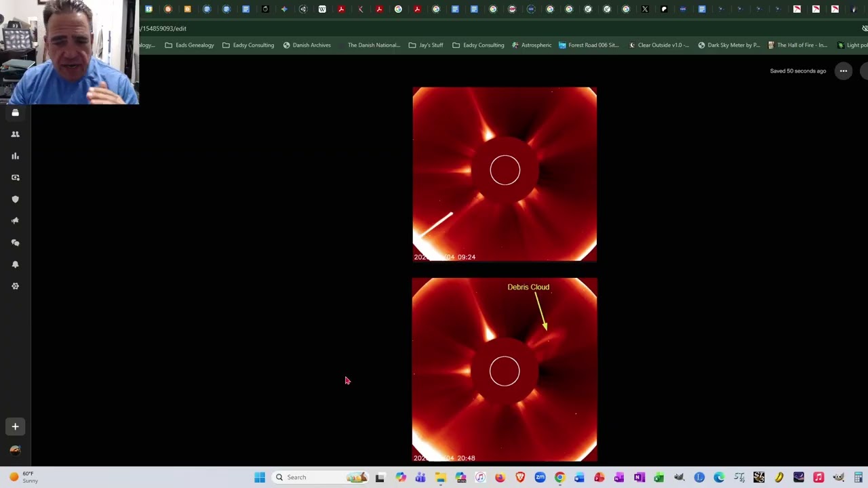Open the three-dot more options menu
The height and width of the screenshot is (488, 868).
[843, 71]
